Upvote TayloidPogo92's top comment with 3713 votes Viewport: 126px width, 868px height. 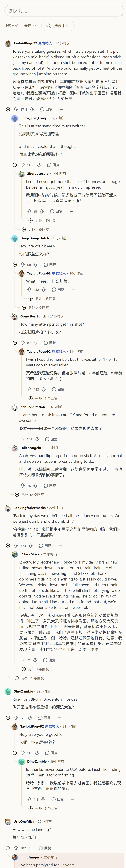pos(16,110)
